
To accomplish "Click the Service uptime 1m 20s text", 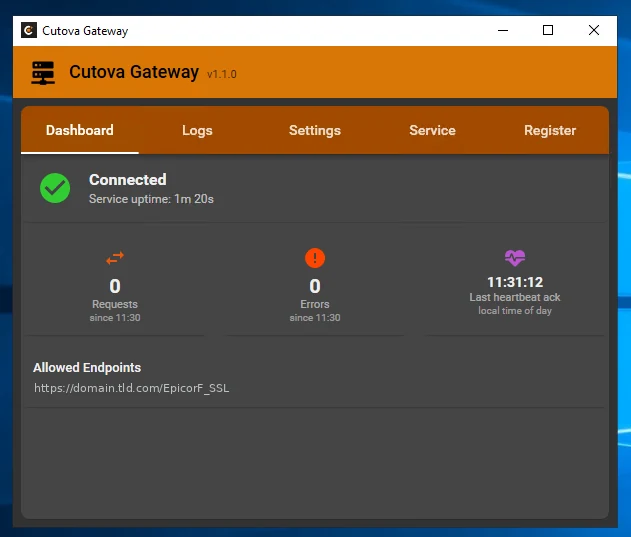I will click(151, 199).
